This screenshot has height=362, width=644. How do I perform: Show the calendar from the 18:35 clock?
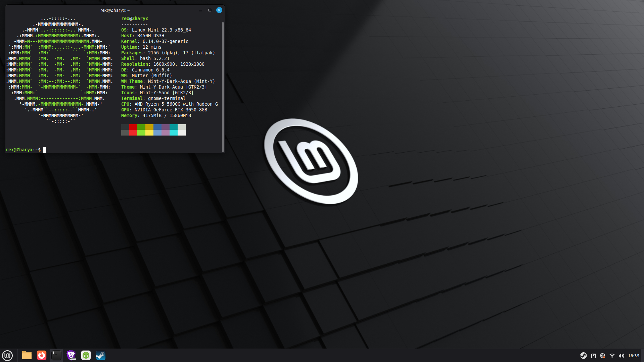click(x=634, y=356)
